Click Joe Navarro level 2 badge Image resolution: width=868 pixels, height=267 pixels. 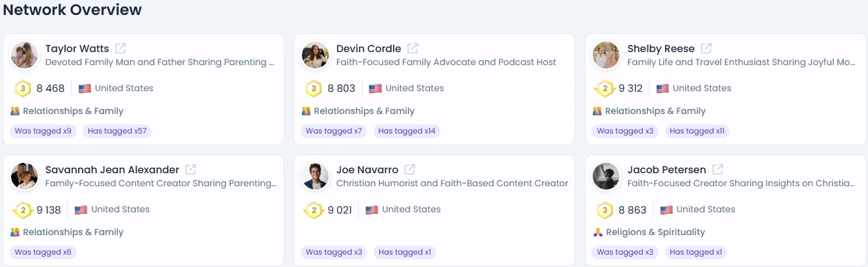[314, 210]
